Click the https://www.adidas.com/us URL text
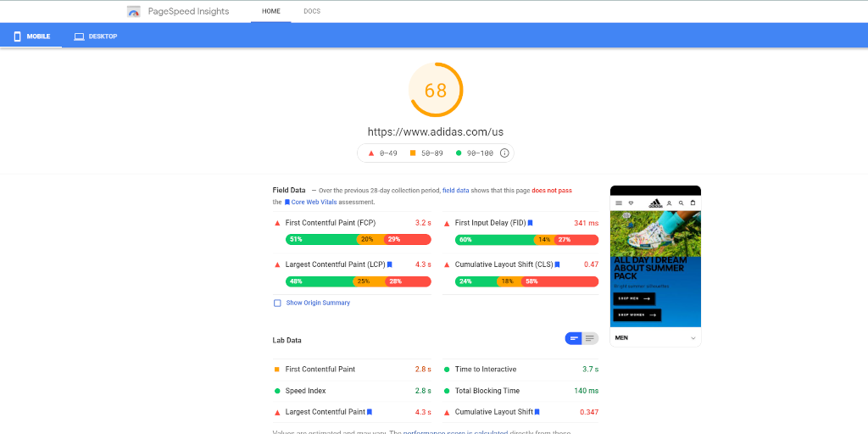 pos(436,132)
